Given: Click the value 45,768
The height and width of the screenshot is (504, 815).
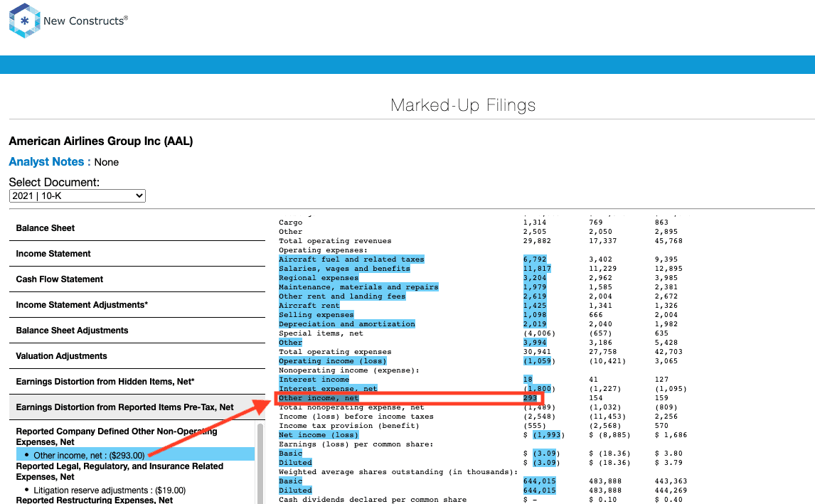Looking at the screenshot, I should [x=668, y=241].
